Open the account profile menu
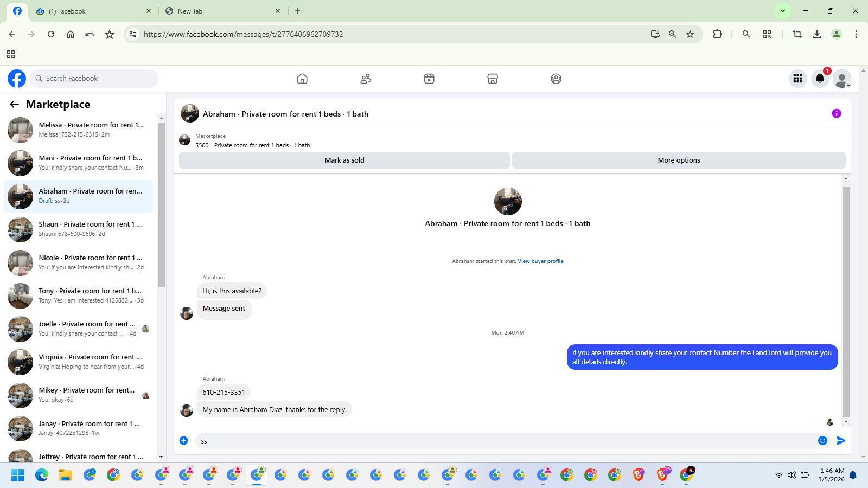 click(842, 79)
